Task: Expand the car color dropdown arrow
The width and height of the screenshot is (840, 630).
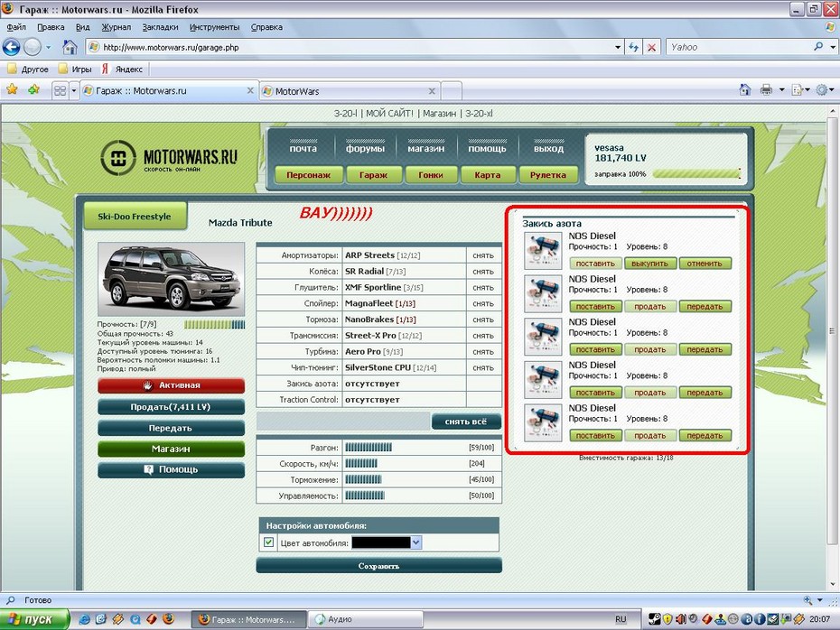Action: (x=416, y=542)
